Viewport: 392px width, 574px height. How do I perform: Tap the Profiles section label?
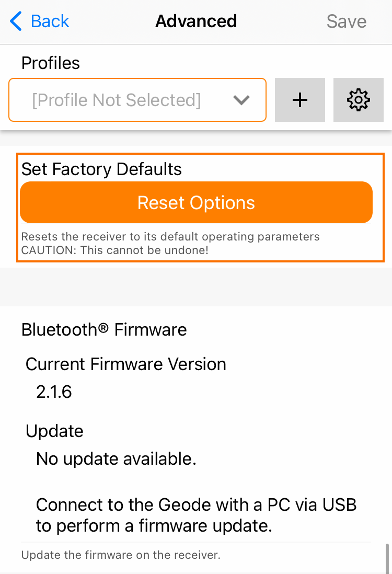point(51,63)
